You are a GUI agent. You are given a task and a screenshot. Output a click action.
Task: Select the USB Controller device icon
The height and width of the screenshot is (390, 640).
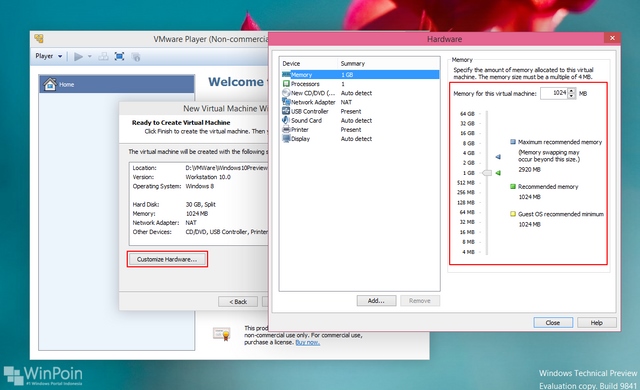[286, 111]
